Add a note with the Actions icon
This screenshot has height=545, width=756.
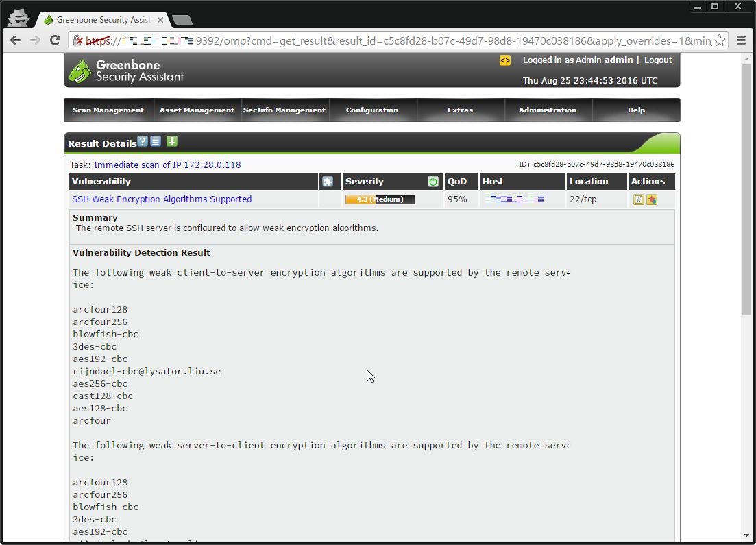pos(638,199)
